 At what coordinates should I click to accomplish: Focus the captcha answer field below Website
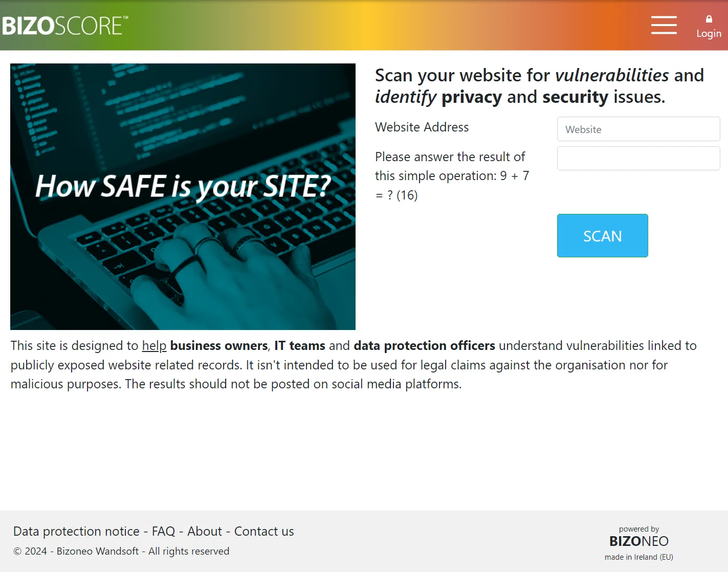638,158
